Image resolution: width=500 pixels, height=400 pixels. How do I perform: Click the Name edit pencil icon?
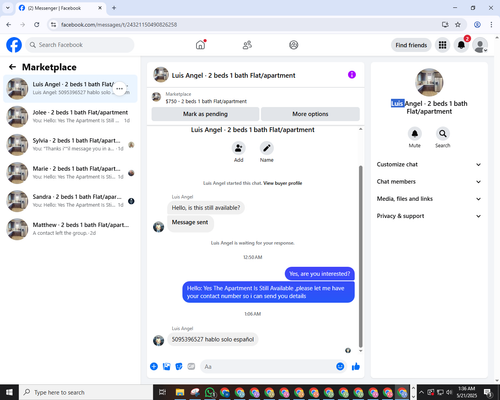coord(267,148)
